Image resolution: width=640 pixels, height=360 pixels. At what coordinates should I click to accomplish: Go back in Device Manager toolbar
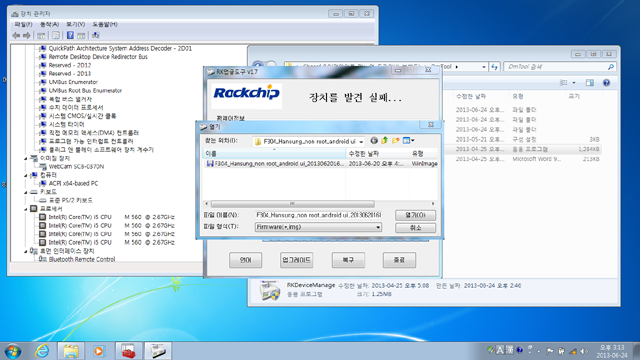click(16, 36)
